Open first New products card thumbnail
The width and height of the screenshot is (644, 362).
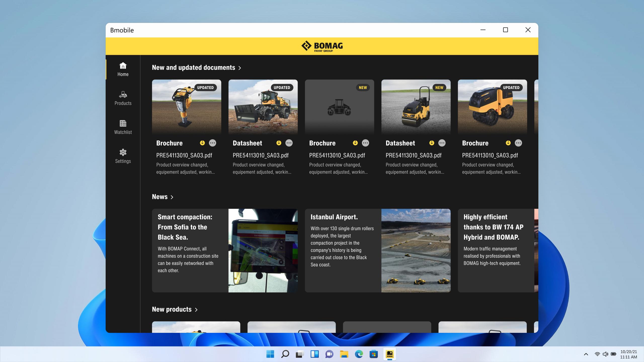[x=196, y=327]
